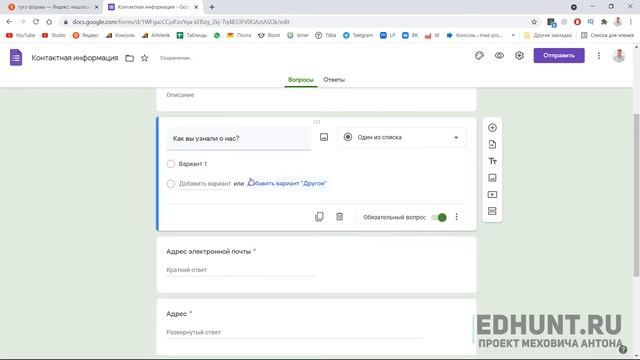Star the form Контактная информация
The image size is (640, 360).
(144, 58)
